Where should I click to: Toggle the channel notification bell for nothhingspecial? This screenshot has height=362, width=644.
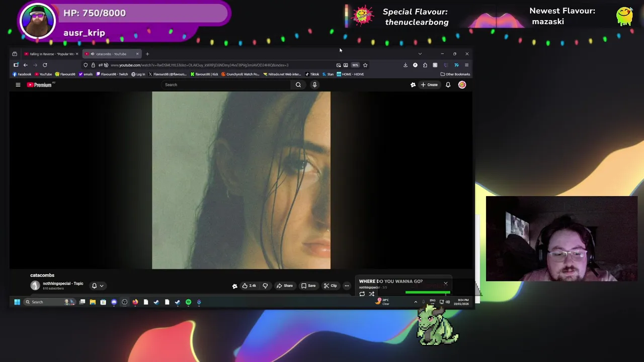tap(94, 286)
